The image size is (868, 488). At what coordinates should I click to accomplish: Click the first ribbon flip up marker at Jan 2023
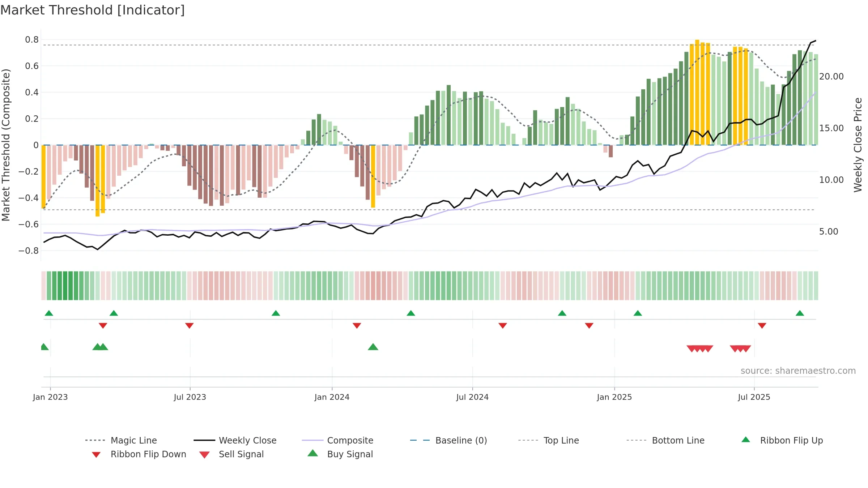tap(49, 313)
